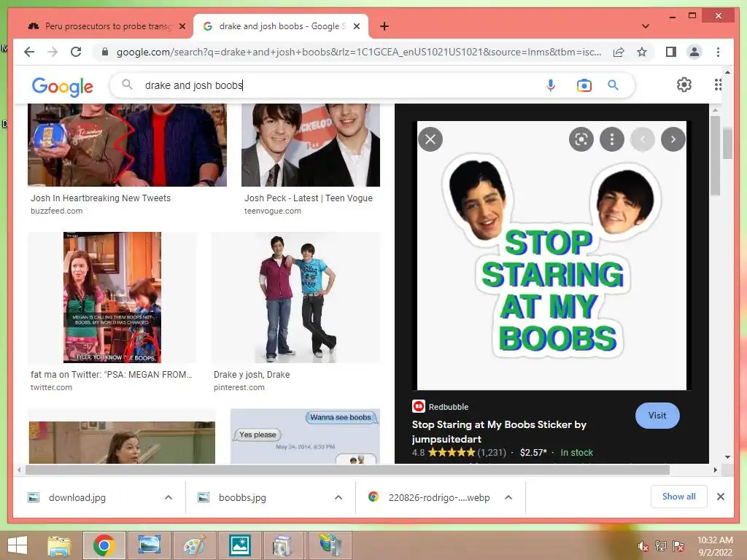
Task: Click the Josh In Heartbreaking New Tweets caption
Action: coord(101,198)
